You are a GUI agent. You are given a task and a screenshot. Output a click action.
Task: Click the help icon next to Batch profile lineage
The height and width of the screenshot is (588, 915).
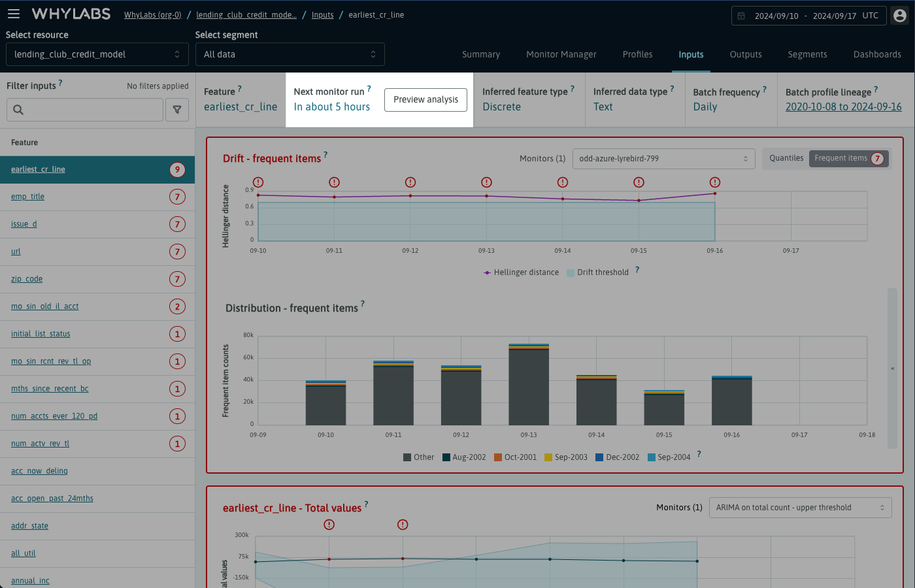[876, 90]
